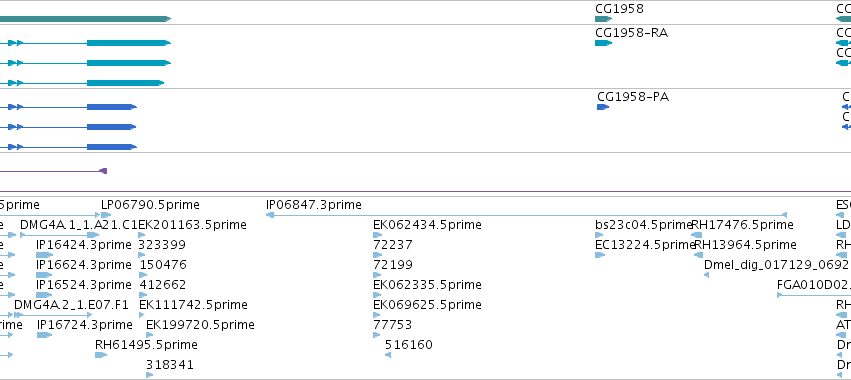Select the top blue transcript exon block

(111, 107)
